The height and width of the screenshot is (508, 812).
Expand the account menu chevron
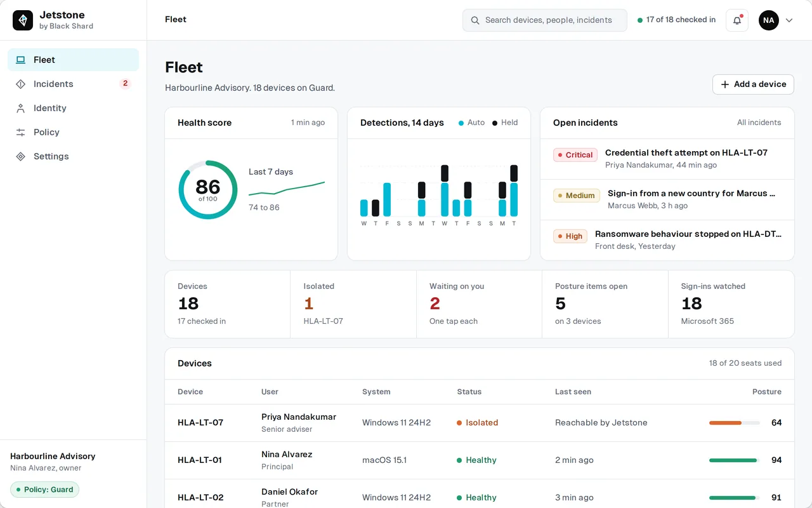point(789,20)
